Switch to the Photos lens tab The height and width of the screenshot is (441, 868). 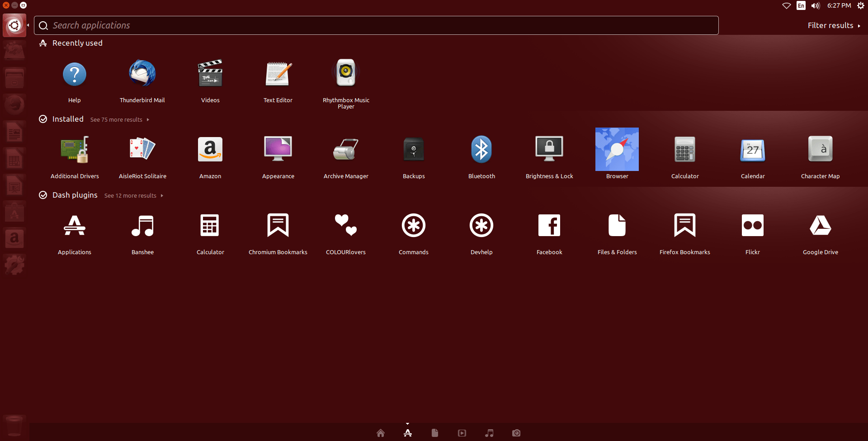coord(516,433)
